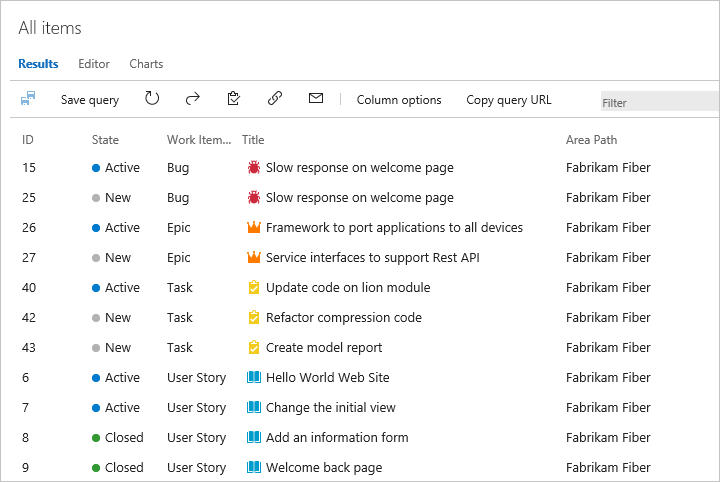Viewport: 720px width, 482px height.
Task: Click the clipboard copy-to-work-item icon
Action: [x=234, y=99]
